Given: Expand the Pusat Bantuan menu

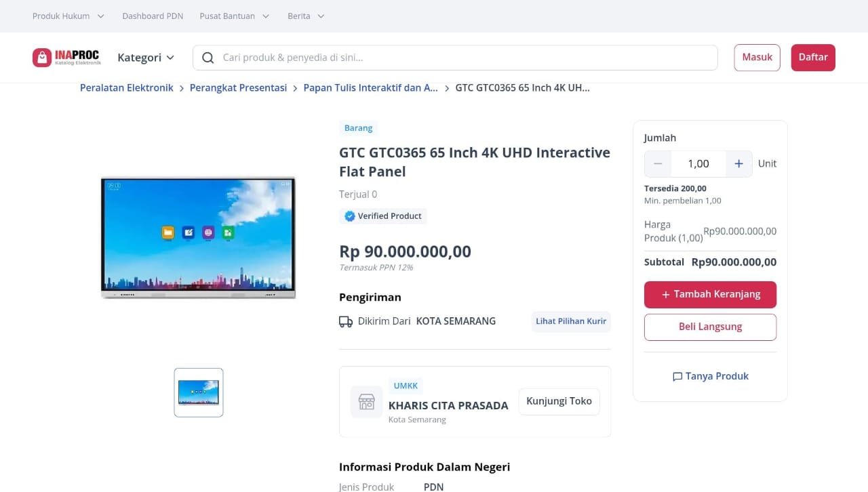Looking at the screenshot, I should 235,16.
